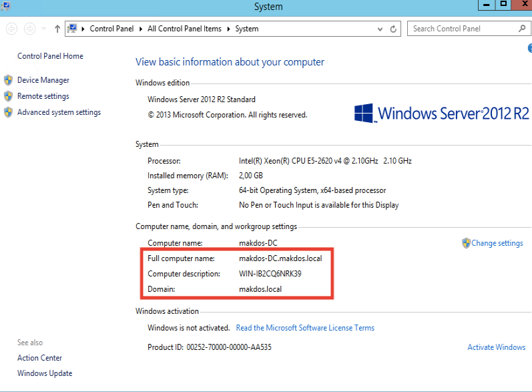Image resolution: width=532 pixels, height=392 pixels.
Task: Click the Back navigation arrow
Action: pyautogui.click(x=11, y=29)
